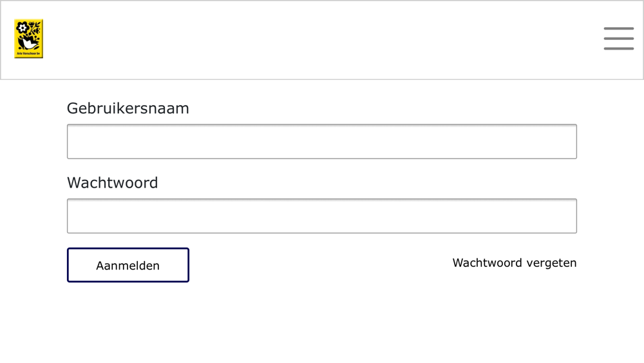Open the hamburger navigation menu
This screenshot has width=644, height=363.
click(x=618, y=39)
